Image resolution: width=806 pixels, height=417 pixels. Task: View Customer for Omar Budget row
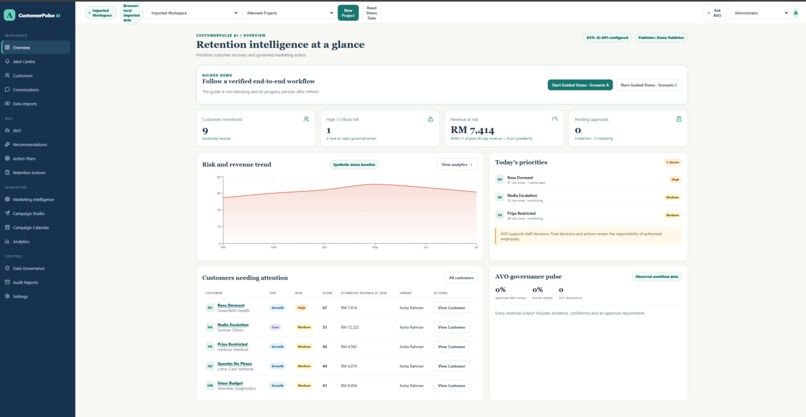coord(451,386)
